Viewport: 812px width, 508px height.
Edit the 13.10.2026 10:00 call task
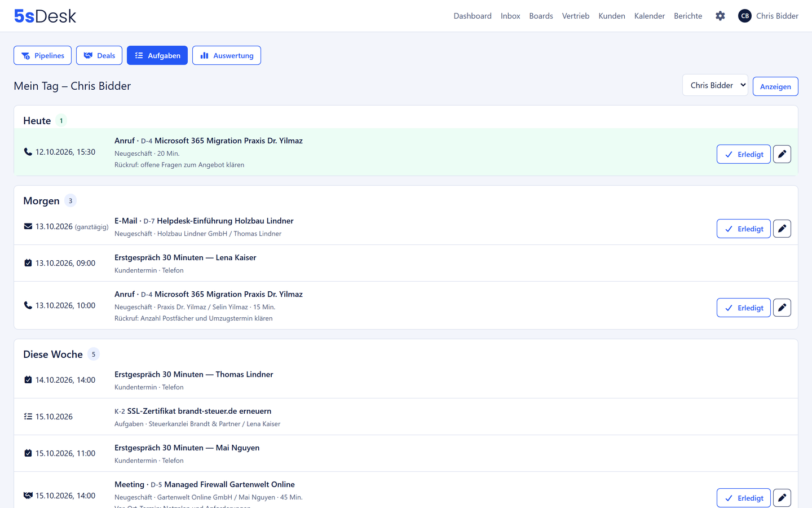(x=782, y=308)
